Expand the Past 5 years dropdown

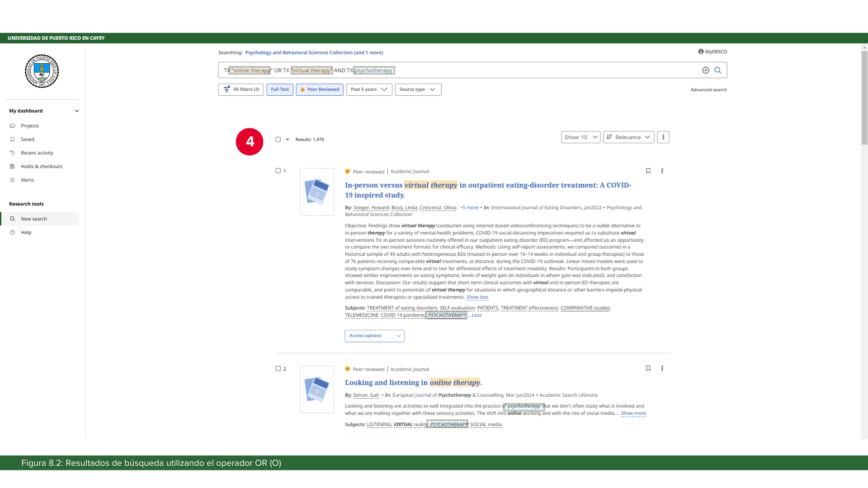368,89
